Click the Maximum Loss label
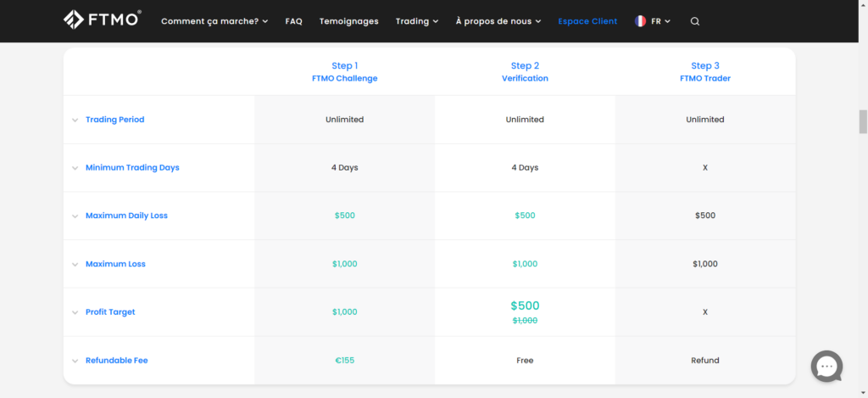Image resolution: width=868 pixels, height=398 pixels. (115, 264)
